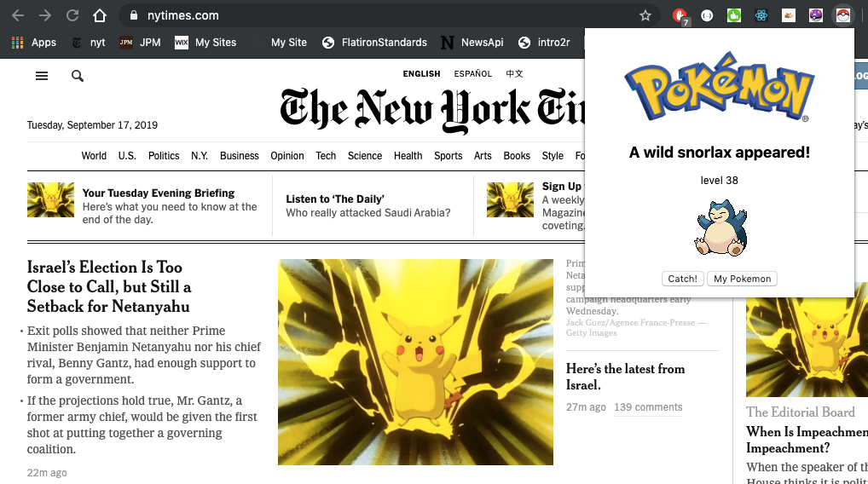Switch edition to 中文
Viewport: 868px width, 484px height.
pyautogui.click(x=514, y=73)
